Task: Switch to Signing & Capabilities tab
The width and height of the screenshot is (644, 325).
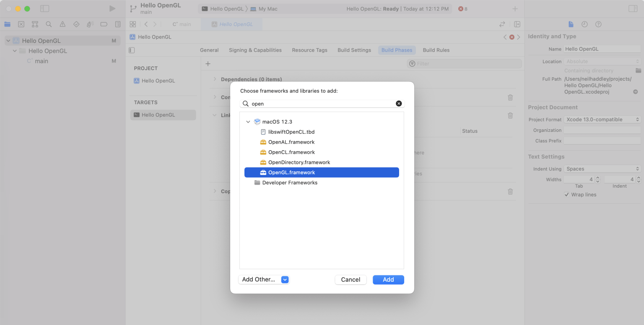Action: [255, 50]
